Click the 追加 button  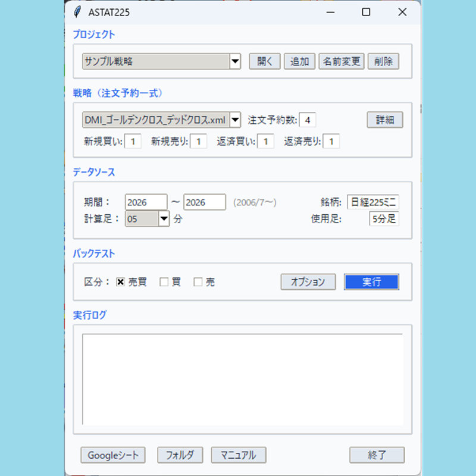coord(299,61)
